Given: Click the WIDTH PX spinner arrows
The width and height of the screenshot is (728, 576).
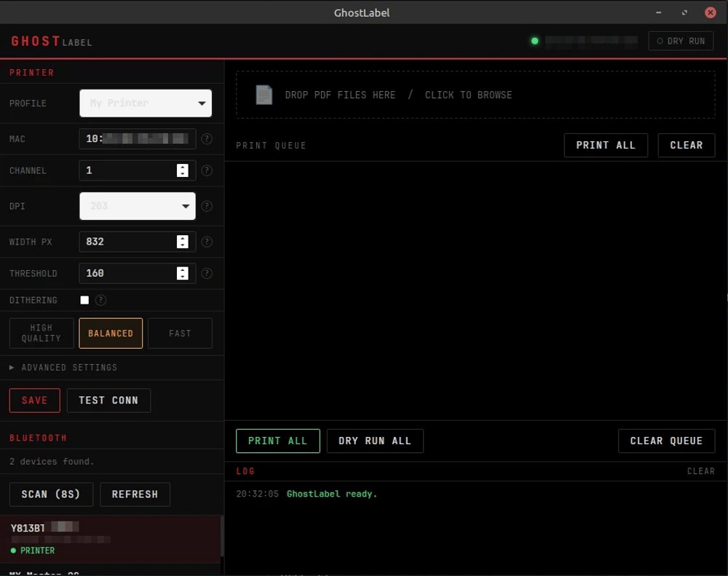Looking at the screenshot, I should [x=183, y=242].
